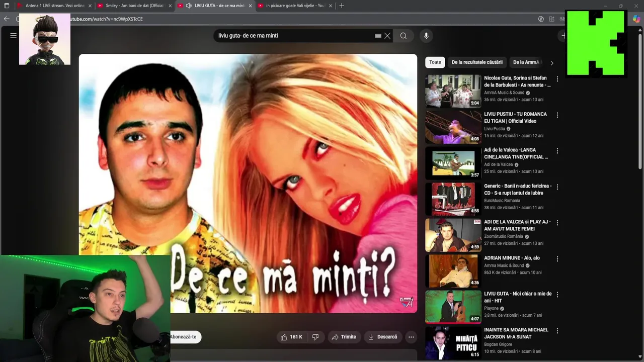Open MIHAITA PITICU video thumbnail

tap(453, 343)
